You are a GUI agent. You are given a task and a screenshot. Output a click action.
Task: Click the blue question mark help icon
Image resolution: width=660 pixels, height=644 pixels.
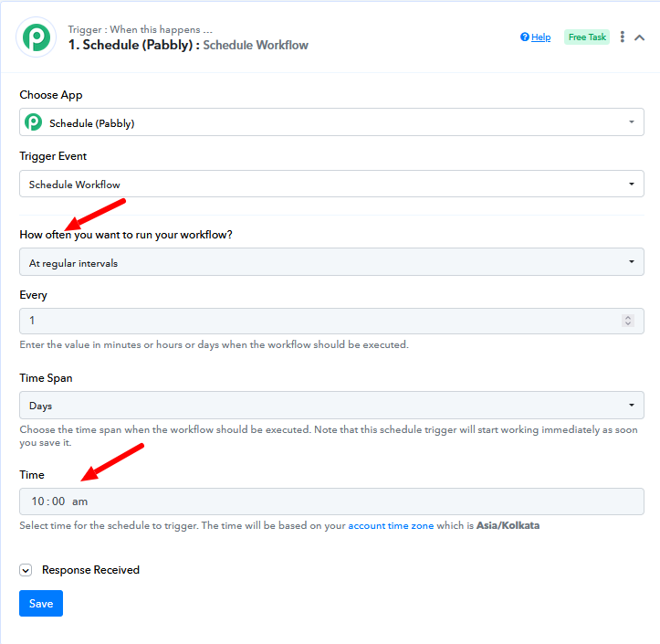coord(525,37)
